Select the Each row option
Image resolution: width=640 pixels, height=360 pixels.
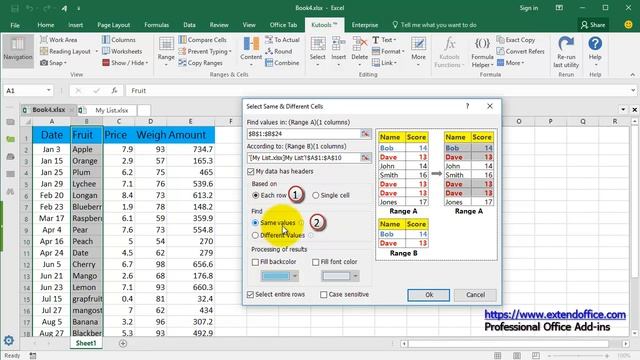tap(256, 196)
